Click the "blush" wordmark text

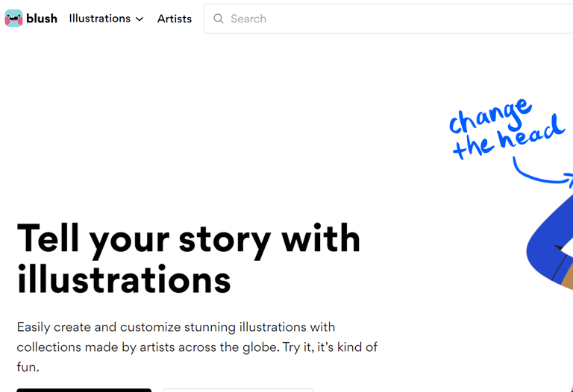(42, 18)
